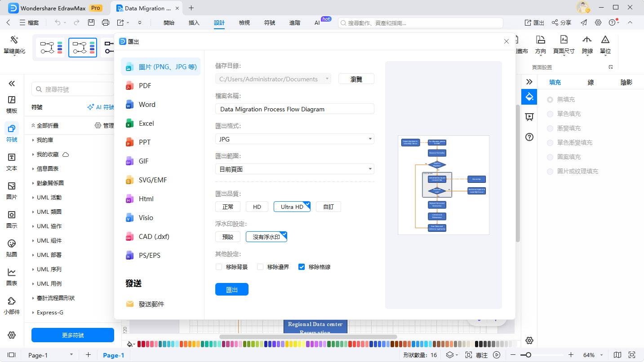
Task: Click the 檔案名稱 filename input field
Action: [294, 109]
